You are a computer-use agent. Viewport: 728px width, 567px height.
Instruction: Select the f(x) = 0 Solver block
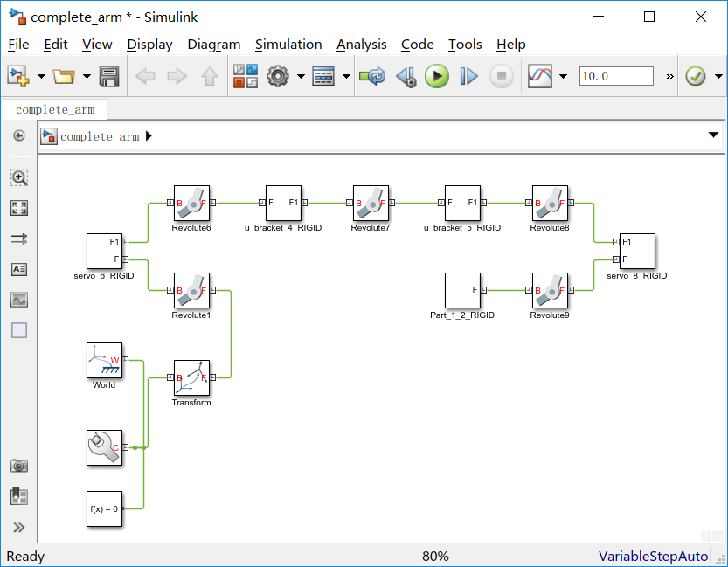coord(105,509)
